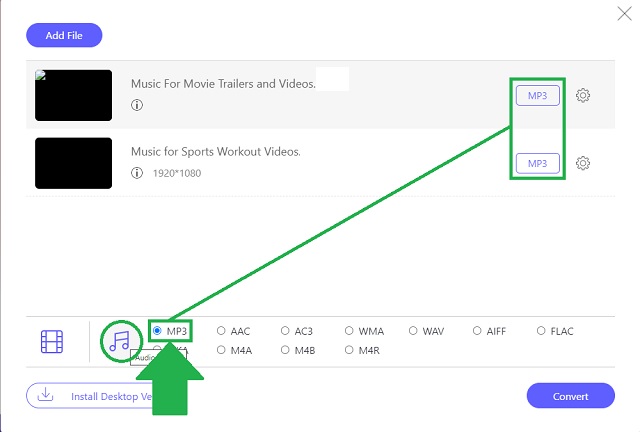Pick the WAV output format
640x432 pixels.
pos(413,330)
